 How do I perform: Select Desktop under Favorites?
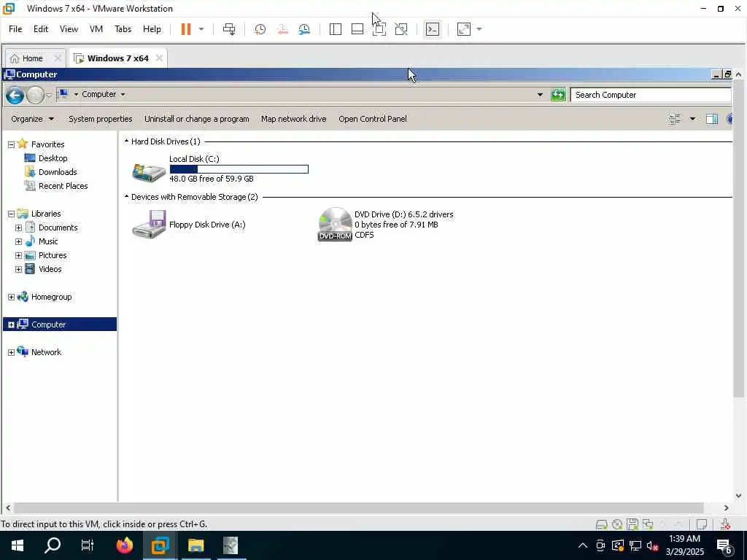53,158
